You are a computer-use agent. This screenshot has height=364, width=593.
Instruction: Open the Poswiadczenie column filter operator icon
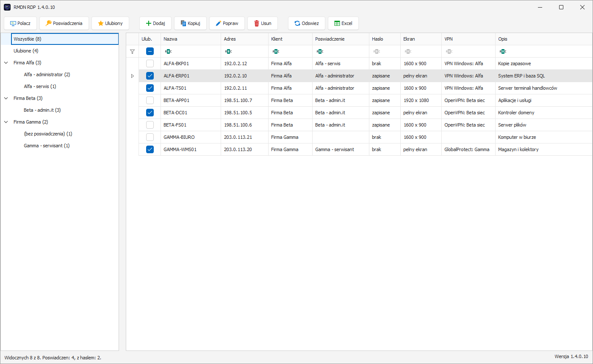[x=320, y=51]
